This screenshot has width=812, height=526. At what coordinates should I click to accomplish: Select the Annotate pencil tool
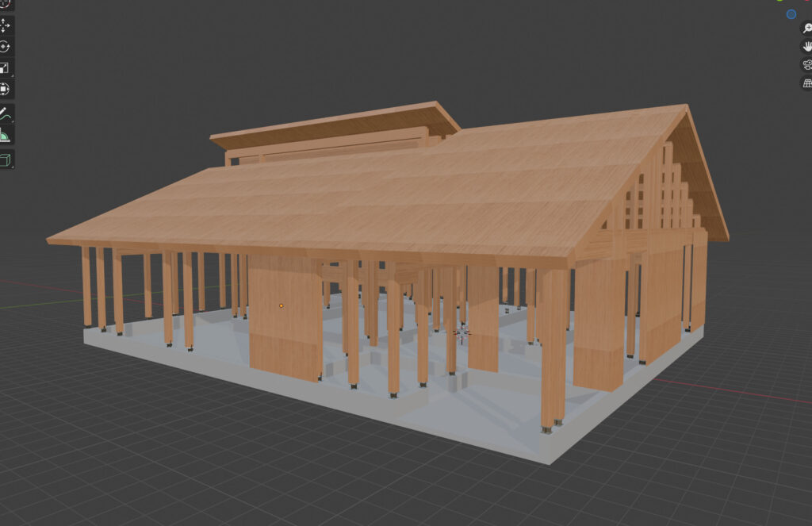[6, 115]
